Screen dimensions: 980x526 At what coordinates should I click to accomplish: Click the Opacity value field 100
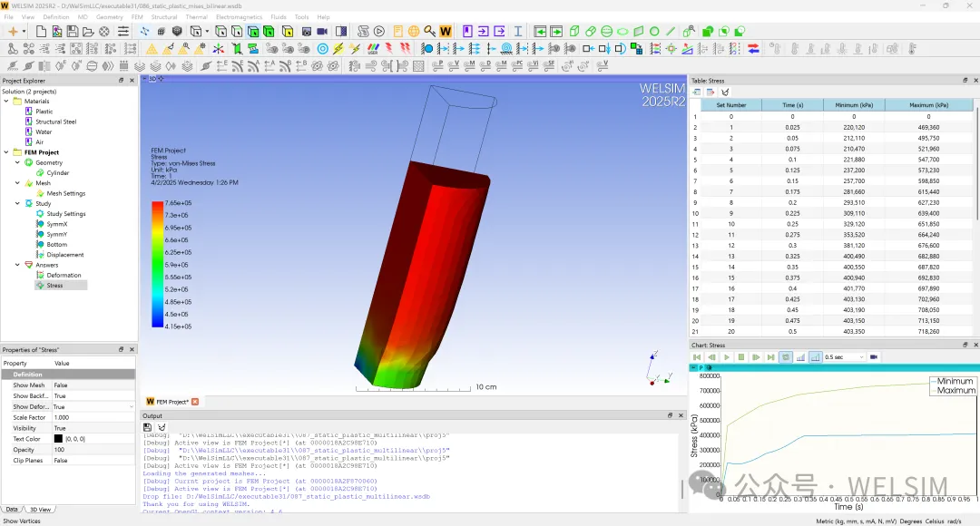coord(93,450)
